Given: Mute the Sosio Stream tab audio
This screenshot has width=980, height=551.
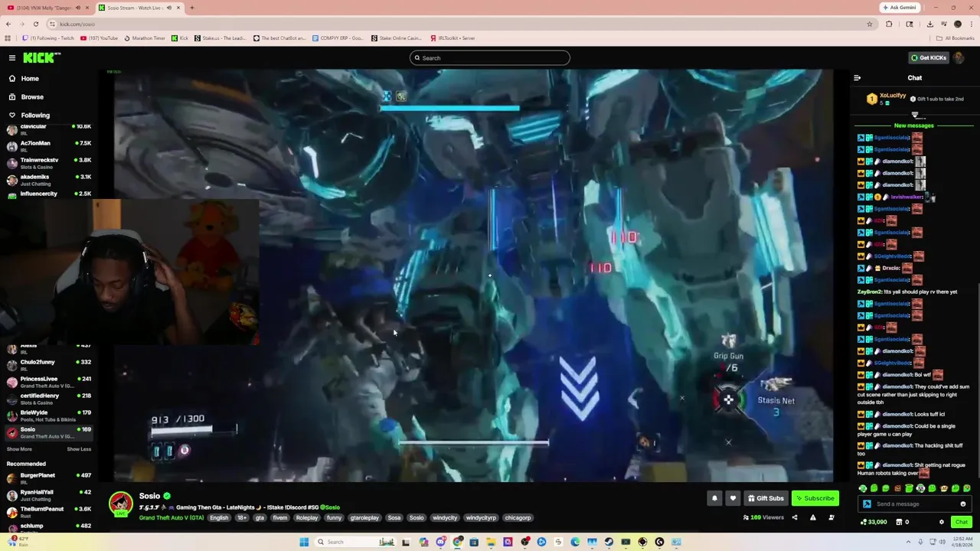Looking at the screenshot, I should pyautogui.click(x=169, y=8).
